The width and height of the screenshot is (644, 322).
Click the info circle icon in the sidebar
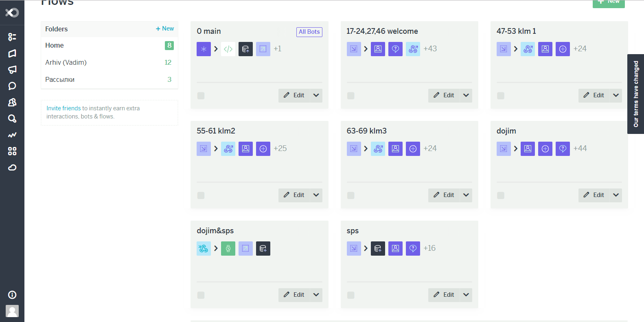coord(12,295)
